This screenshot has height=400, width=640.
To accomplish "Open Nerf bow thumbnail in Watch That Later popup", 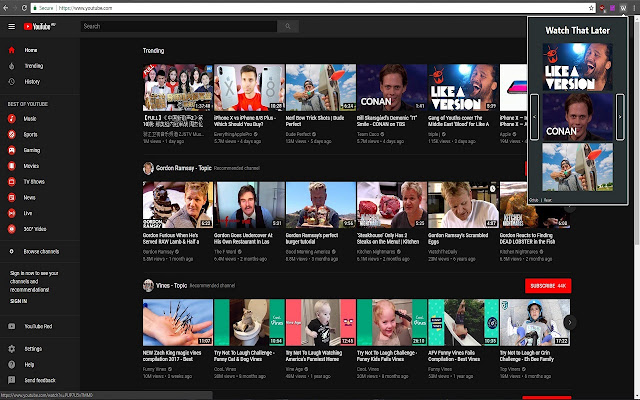I will [578, 167].
